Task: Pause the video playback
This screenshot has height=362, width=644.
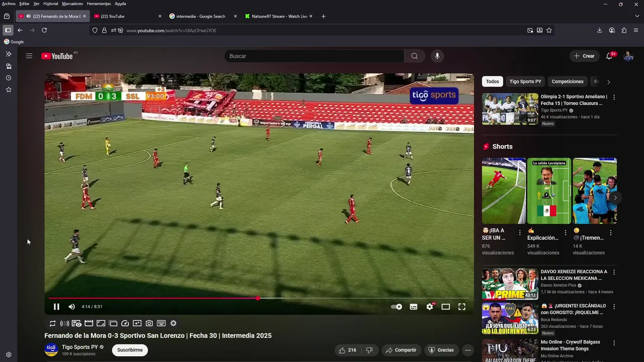Action: (x=56, y=307)
